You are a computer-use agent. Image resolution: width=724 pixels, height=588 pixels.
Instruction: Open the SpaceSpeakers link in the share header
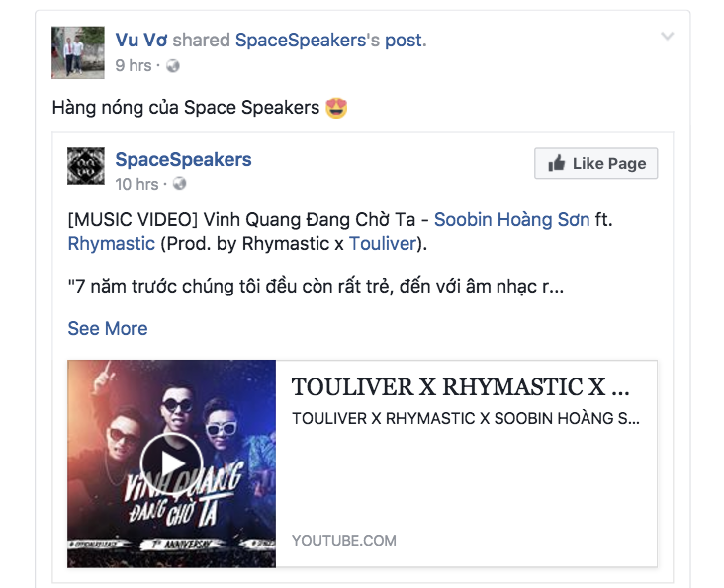pyautogui.click(x=301, y=41)
